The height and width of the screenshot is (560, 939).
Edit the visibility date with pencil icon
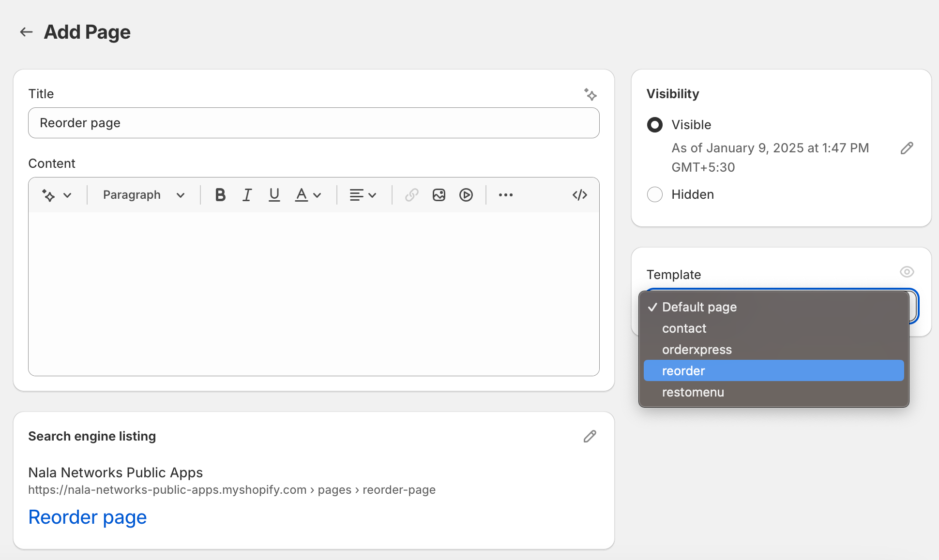point(907,148)
